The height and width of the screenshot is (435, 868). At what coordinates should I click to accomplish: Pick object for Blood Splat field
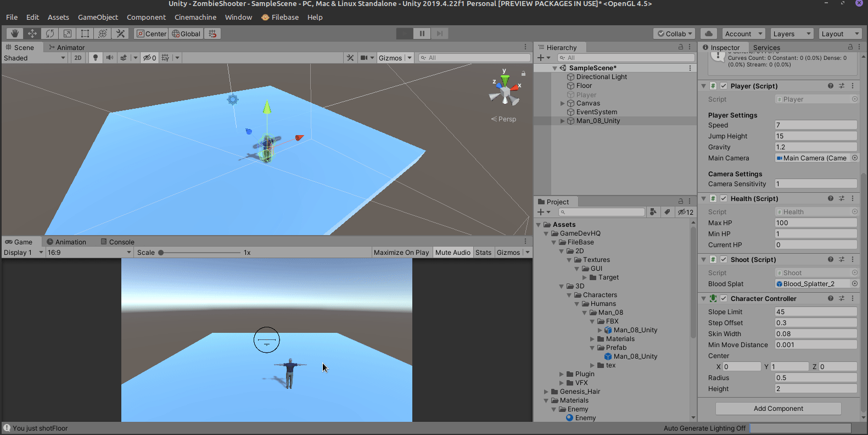click(x=855, y=284)
